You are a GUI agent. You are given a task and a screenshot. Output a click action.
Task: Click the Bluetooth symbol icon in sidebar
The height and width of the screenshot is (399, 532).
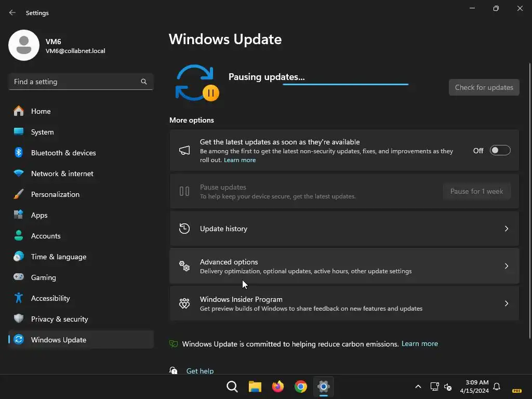[x=19, y=153]
